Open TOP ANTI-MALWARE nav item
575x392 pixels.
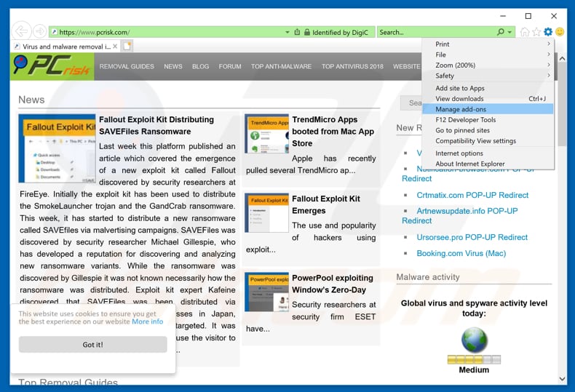281,67
